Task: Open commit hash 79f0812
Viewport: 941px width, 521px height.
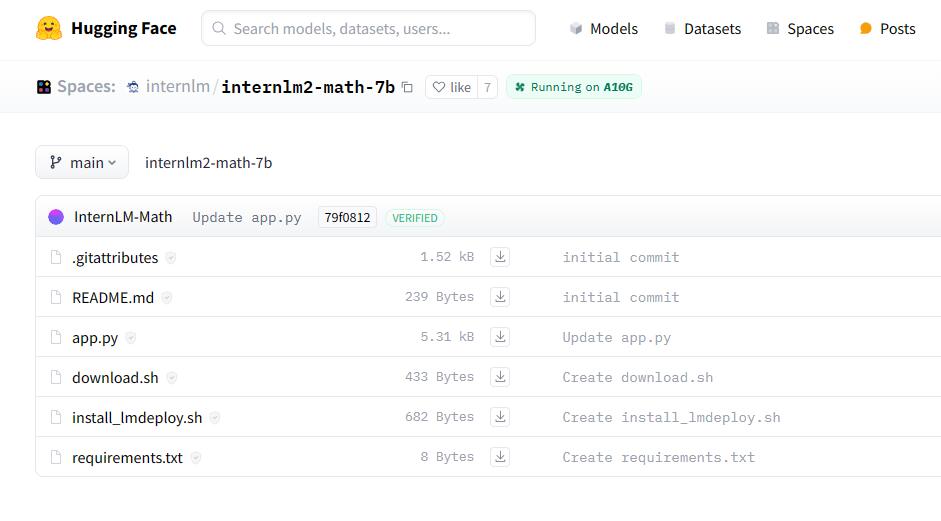Action: click(347, 217)
